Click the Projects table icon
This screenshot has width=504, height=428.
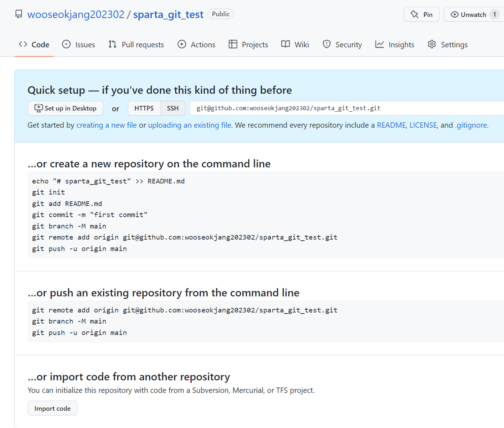coord(233,44)
